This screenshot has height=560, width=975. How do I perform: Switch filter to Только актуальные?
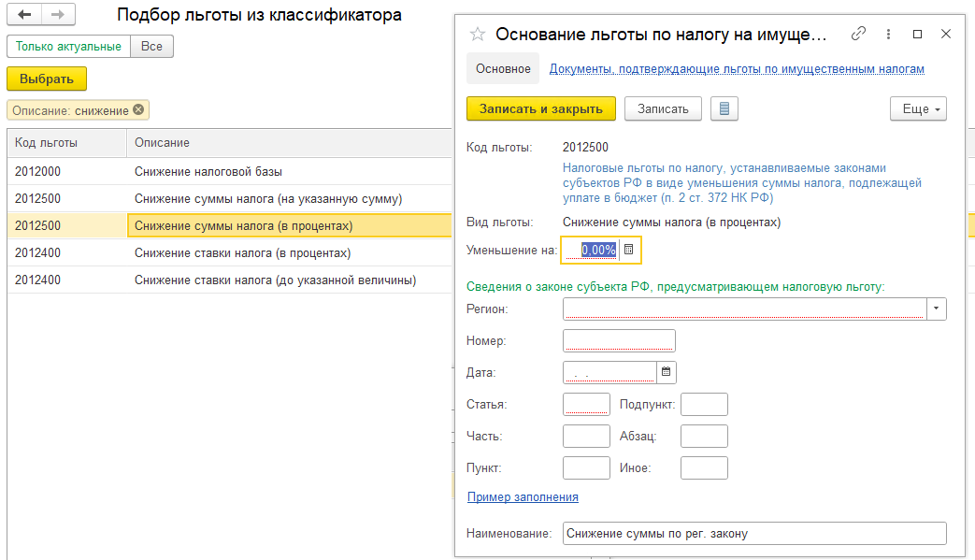pyautogui.click(x=68, y=47)
